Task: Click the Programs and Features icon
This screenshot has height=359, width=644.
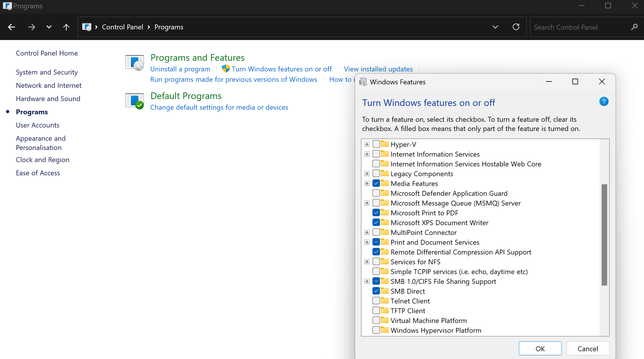Action: 134,62
